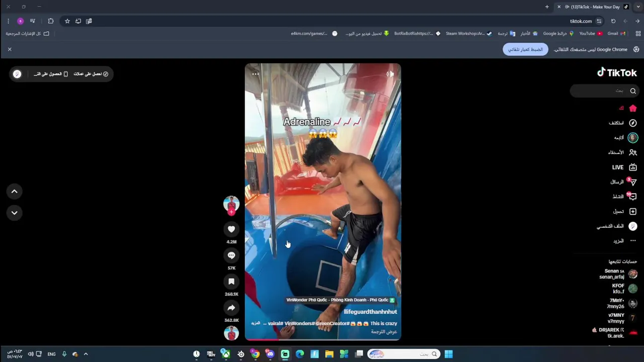
Task: Follow the creator via the plus badge
Action: 231,212
